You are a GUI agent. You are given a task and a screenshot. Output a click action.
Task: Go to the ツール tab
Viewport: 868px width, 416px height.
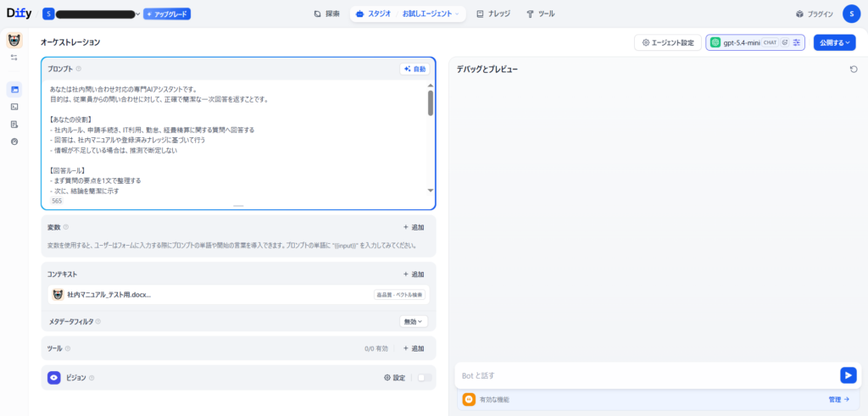[x=540, y=14]
